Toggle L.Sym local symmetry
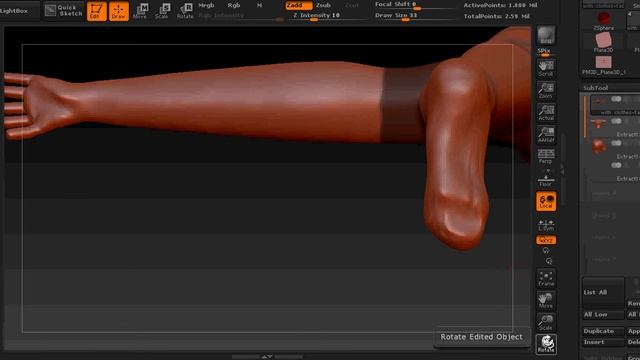Screen dimensions: 640x360 point(546,225)
